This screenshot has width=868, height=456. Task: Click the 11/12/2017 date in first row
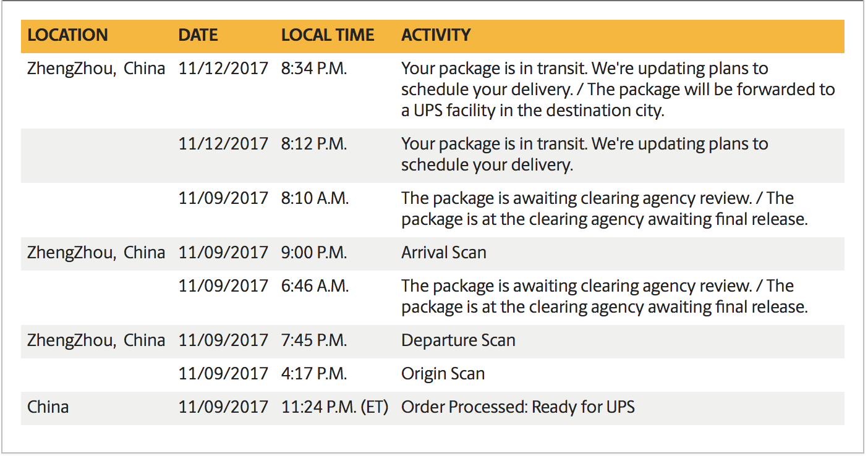tap(223, 69)
